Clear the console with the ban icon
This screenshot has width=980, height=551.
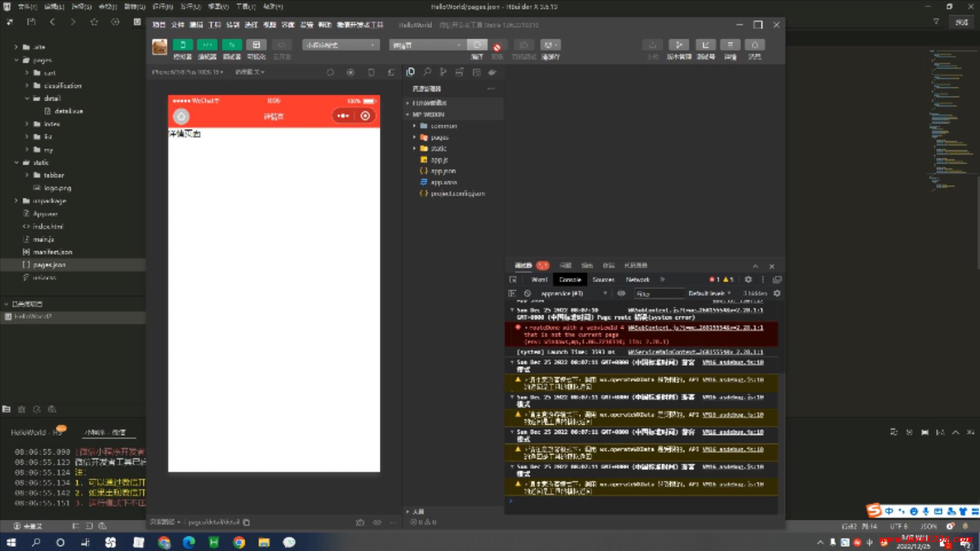[527, 293]
